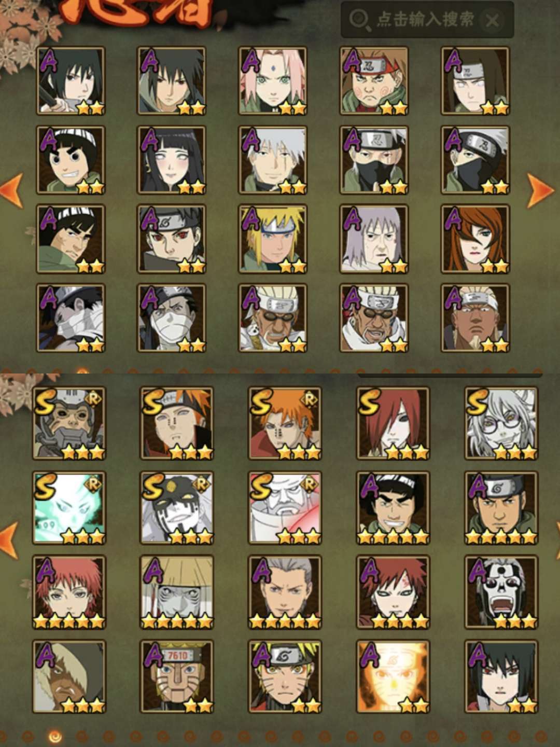Select the orange-haired S-rank Pain card
This screenshot has width=560, height=747.
point(285,423)
